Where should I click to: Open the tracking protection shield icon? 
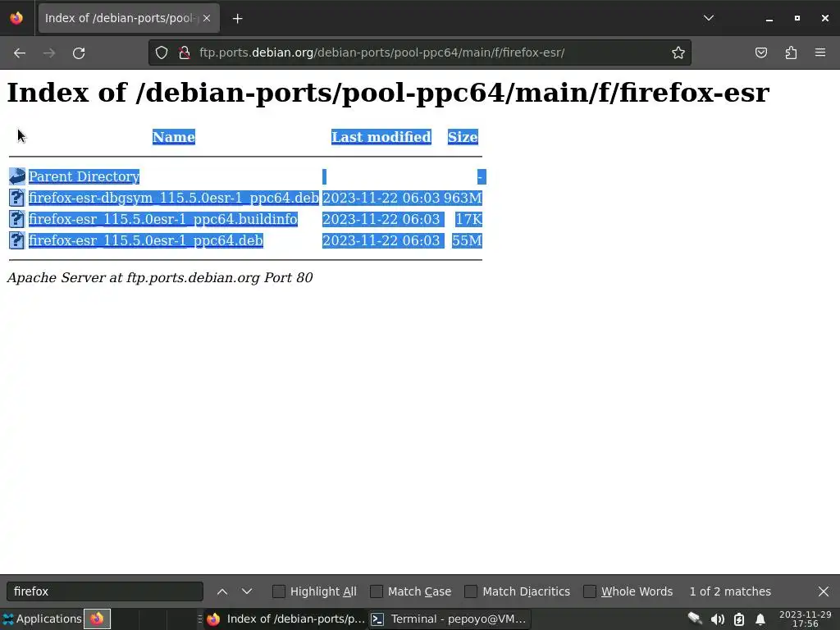[x=162, y=52]
